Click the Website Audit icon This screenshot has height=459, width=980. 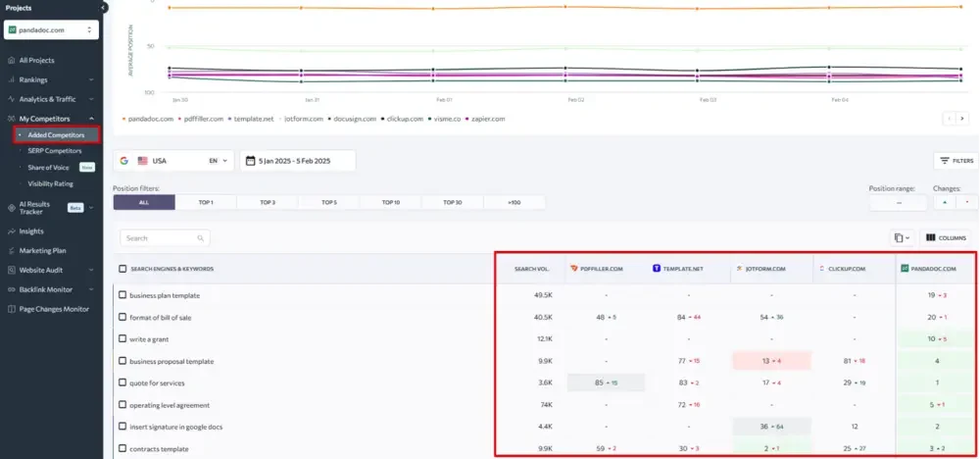coord(11,270)
